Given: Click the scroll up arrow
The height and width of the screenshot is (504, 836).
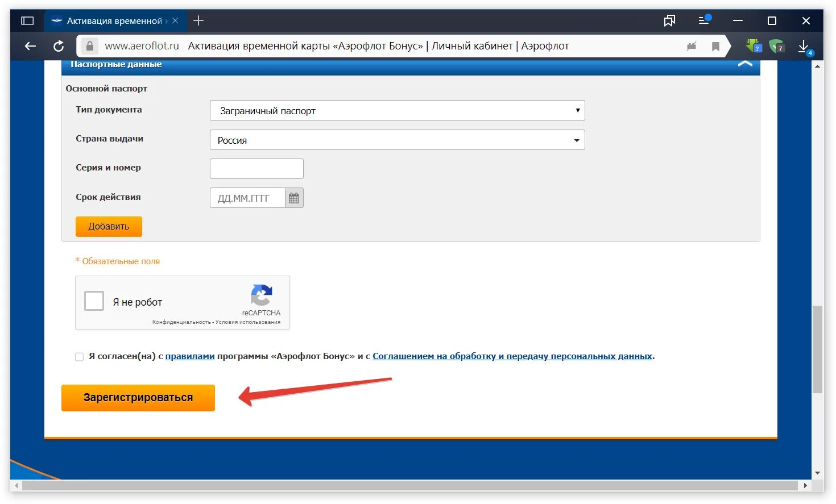Looking at the screenshot, I should pyautogui.click(x=818, y=66).
